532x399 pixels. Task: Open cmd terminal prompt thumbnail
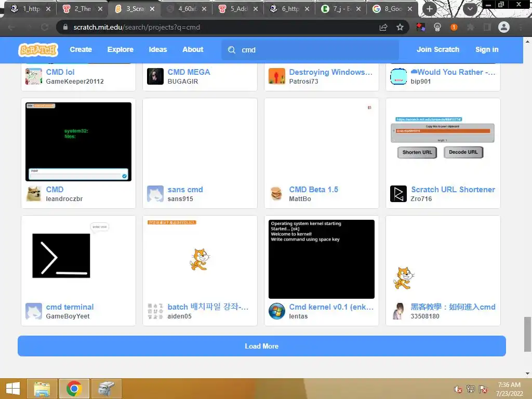78,259
